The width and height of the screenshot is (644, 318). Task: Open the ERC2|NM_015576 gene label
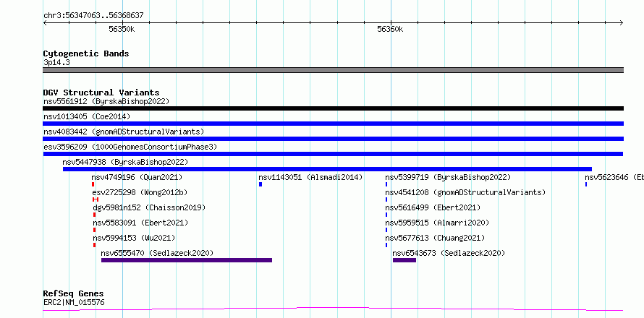click(x=74, y=302)
